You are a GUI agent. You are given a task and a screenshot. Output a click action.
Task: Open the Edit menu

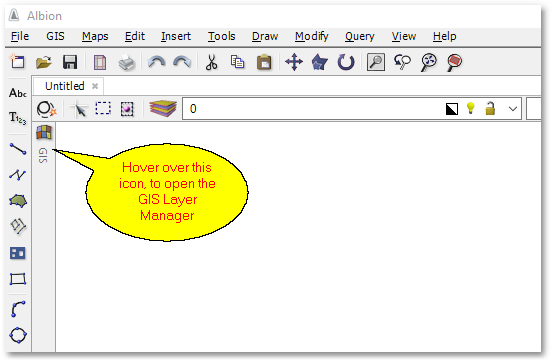[135, 36]
